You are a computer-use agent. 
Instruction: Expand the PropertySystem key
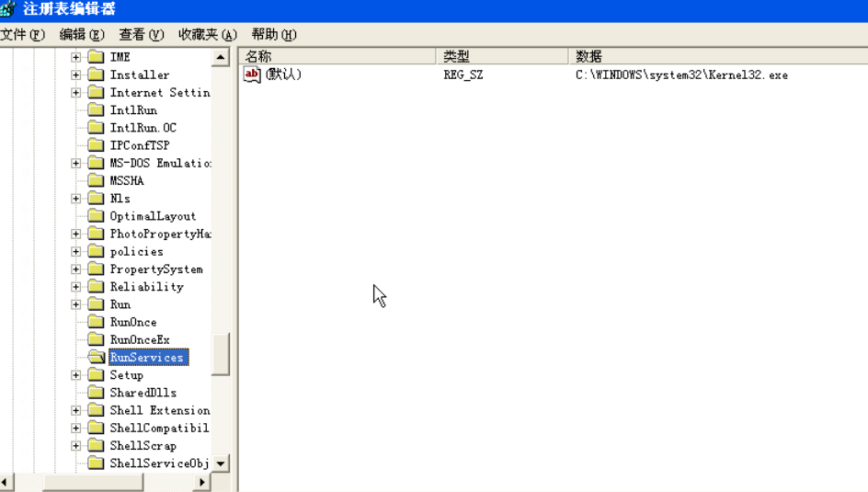(75, 269)
